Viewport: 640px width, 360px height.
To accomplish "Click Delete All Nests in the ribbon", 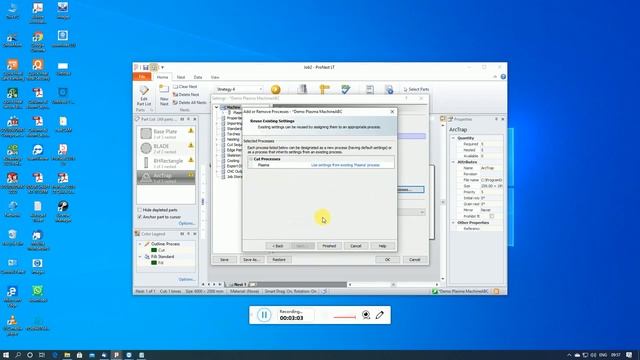I will (190, 102).
